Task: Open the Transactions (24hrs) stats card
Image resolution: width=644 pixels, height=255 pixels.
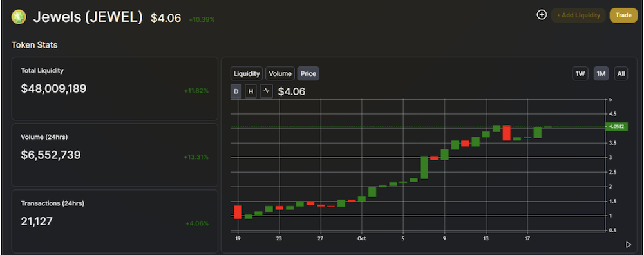Action: coord(115,222)
